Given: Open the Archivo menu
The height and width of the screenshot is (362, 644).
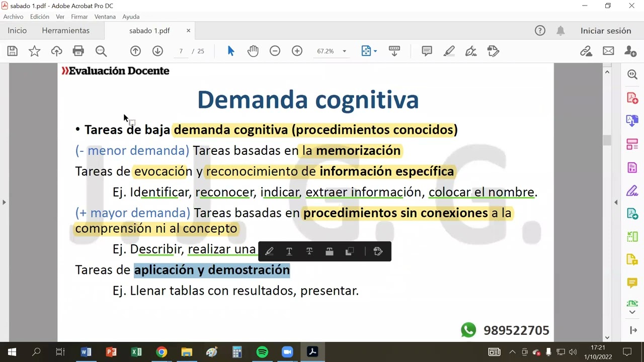Looking at the screenshot, I should [x=13, y=17].
